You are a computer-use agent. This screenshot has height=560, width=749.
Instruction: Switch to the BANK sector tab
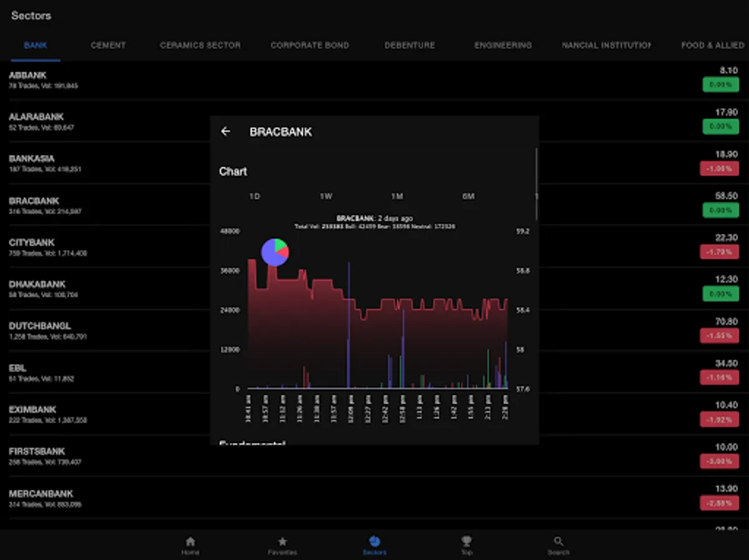pos(35,45)
